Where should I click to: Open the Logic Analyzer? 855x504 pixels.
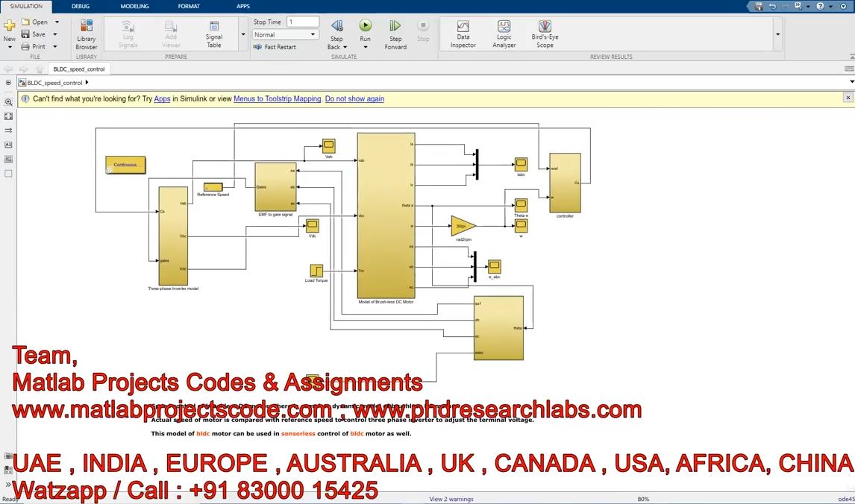(x=504, y=34)
